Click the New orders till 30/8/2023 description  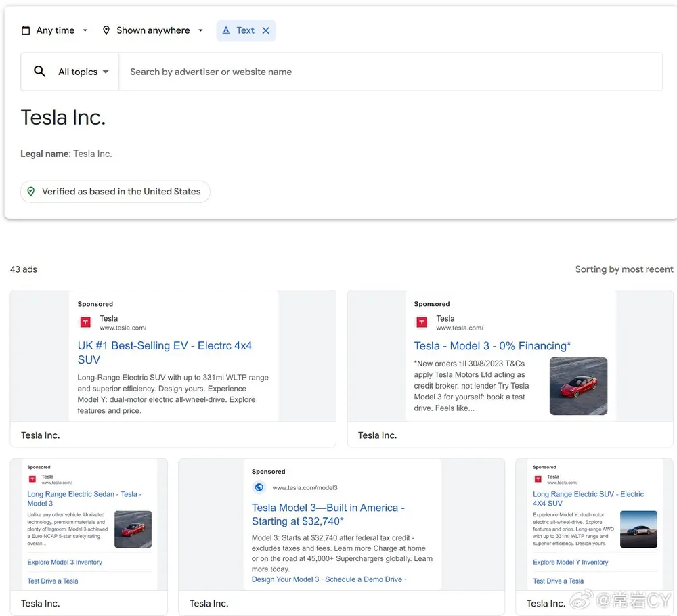click(471, 385)
